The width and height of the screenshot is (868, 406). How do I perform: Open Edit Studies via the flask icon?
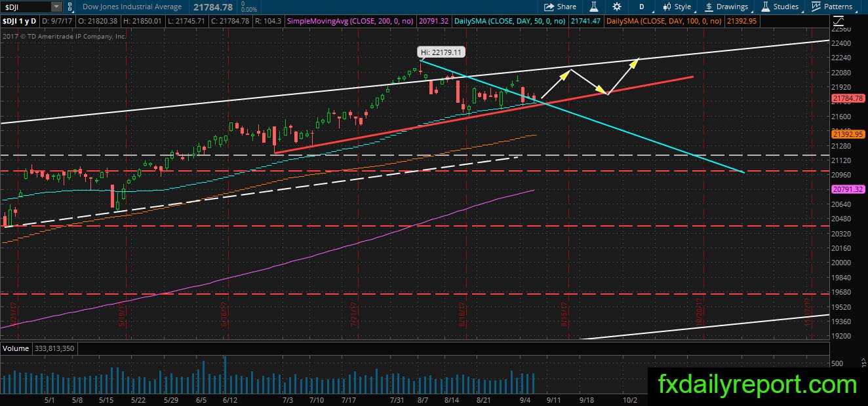tap(594, 7)
